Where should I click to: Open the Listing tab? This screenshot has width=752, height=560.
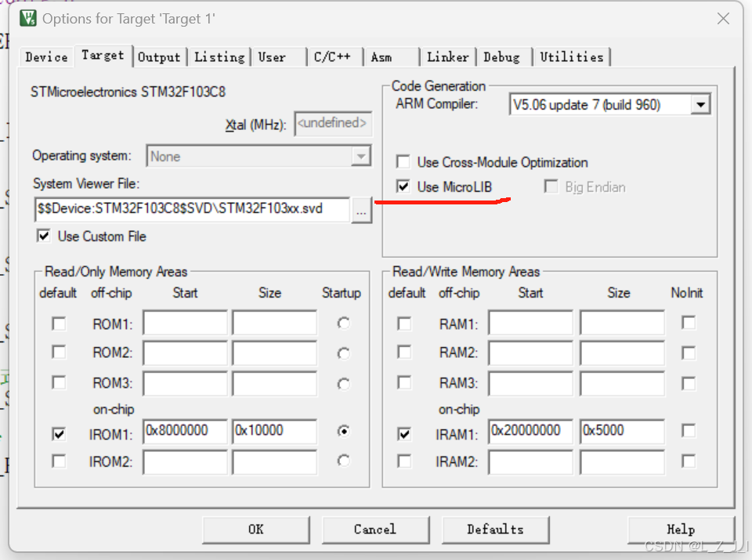219,57
